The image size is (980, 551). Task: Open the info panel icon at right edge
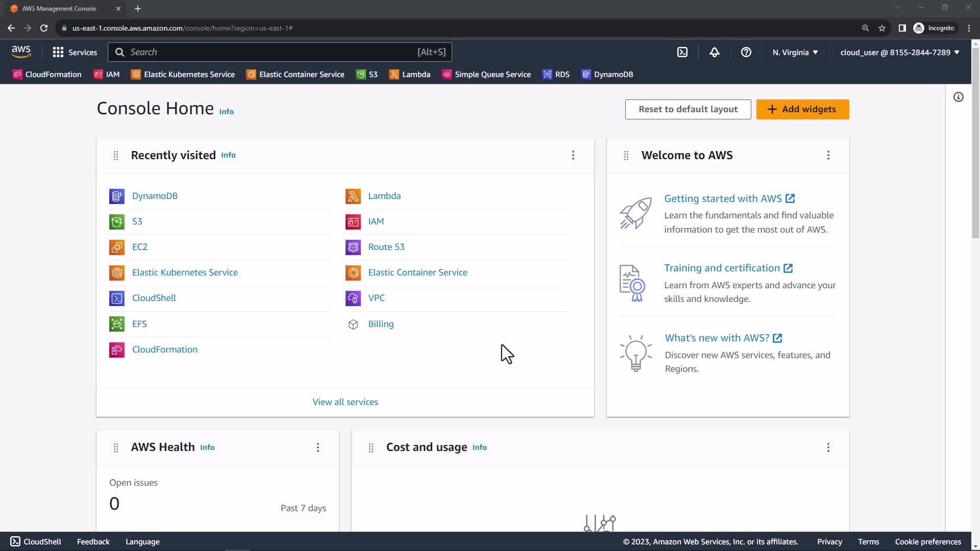(958, 97)
